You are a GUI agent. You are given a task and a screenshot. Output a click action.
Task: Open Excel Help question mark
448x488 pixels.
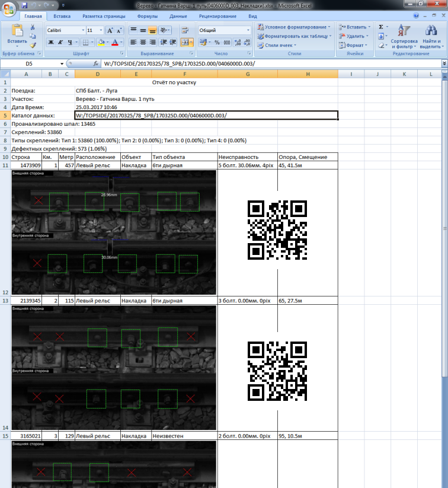(x=415, y=15)
